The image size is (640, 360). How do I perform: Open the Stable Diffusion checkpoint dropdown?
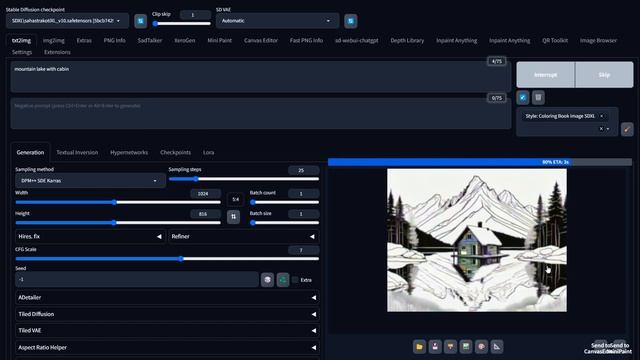coord(67,21)
